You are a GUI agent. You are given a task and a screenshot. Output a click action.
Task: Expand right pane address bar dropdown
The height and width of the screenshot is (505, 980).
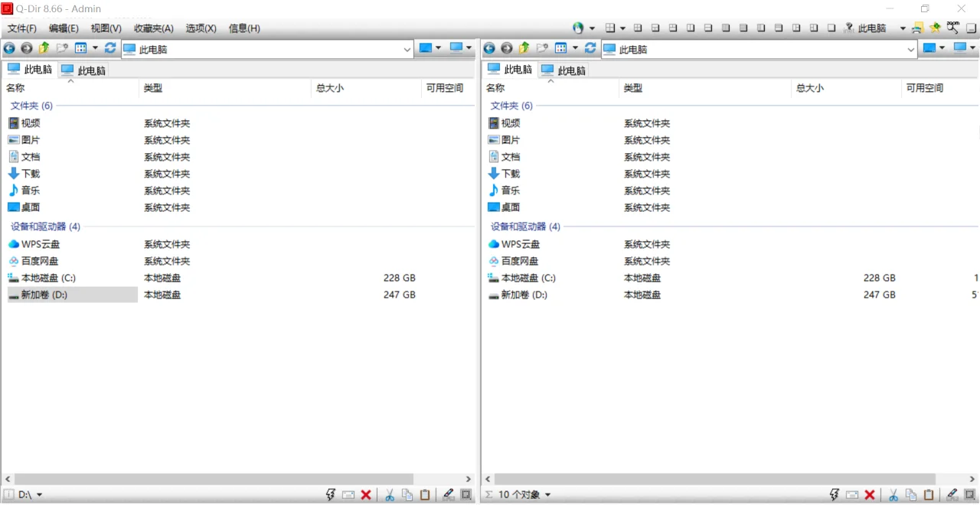tap(910, 49)
